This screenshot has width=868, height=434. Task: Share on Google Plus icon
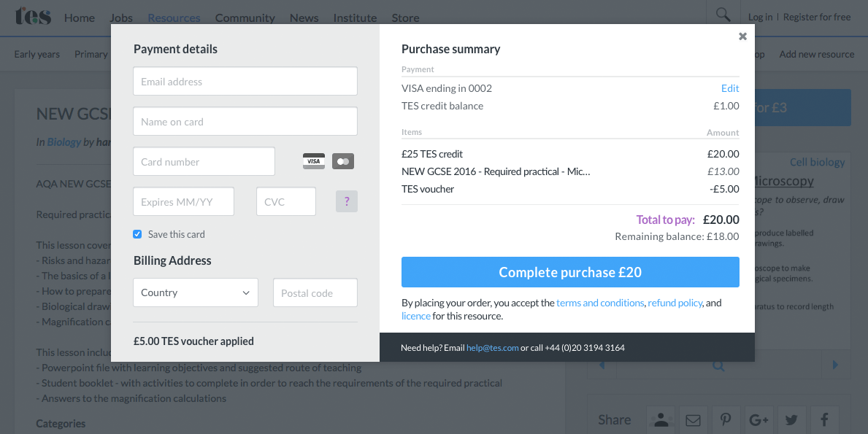pyautogui.click(x=758, y=420)
